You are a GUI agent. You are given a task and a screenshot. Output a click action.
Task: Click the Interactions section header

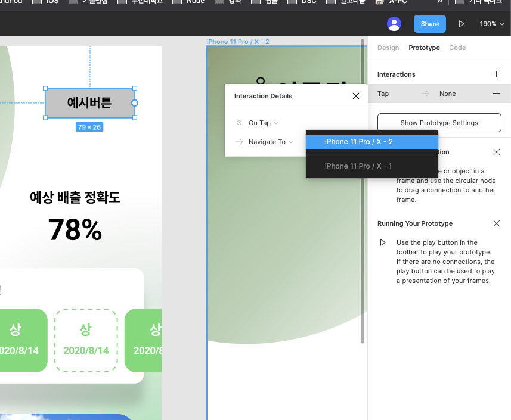(x=397, y=74)
